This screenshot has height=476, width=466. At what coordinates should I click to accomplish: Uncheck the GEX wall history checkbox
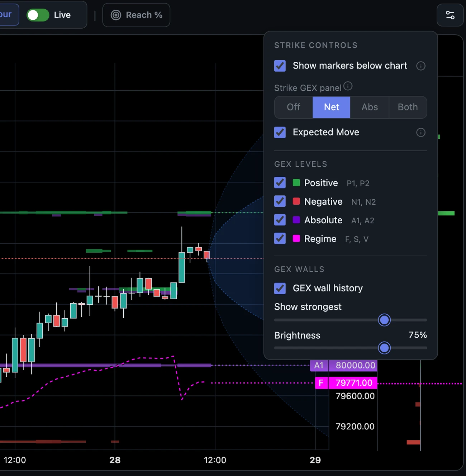point(280,288)
